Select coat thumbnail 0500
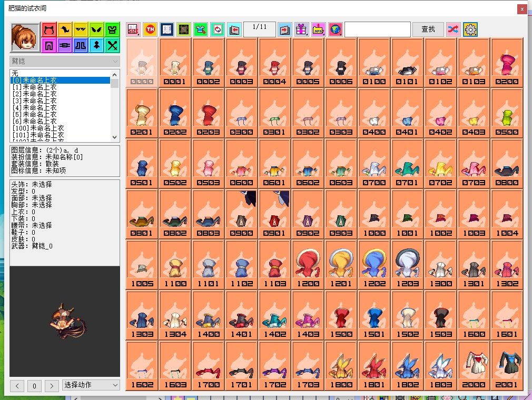 tap(507, 113)
